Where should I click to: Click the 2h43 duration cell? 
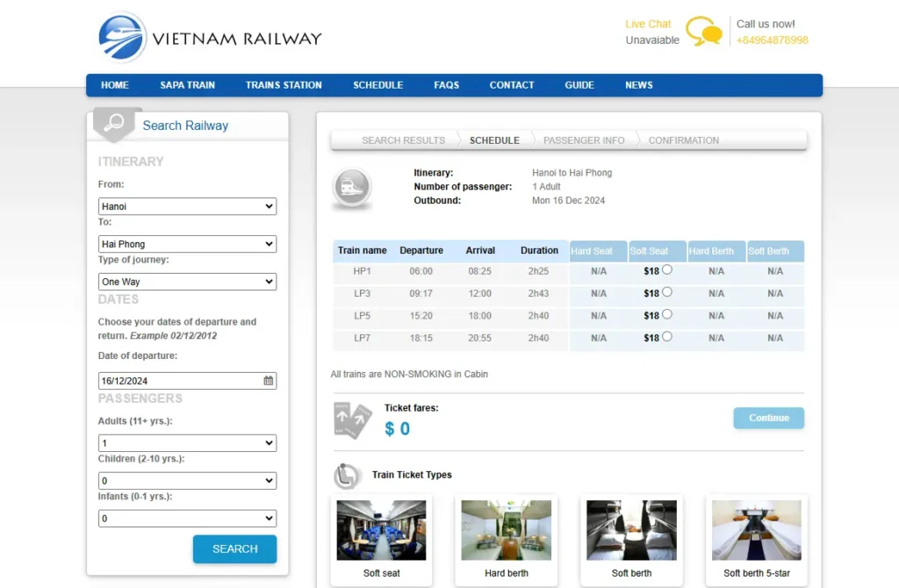pyautogui.click(x=538, y=293)
